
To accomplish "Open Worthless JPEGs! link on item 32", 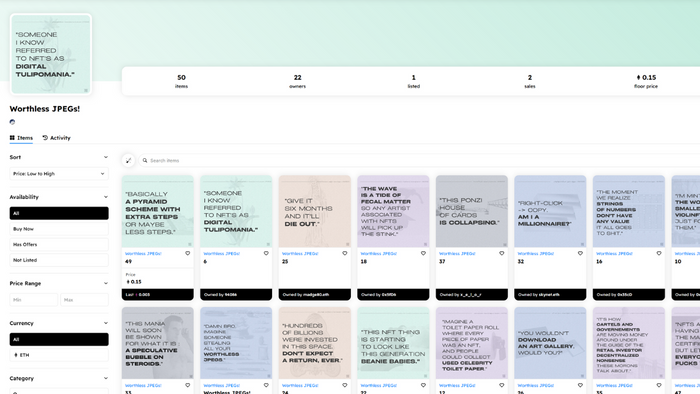I will click(x=536, y=253).
